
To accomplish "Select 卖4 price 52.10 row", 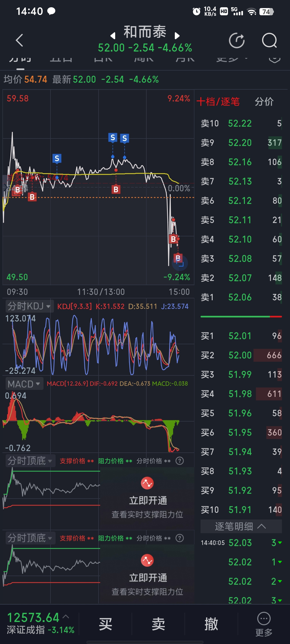I will (241, 239).
